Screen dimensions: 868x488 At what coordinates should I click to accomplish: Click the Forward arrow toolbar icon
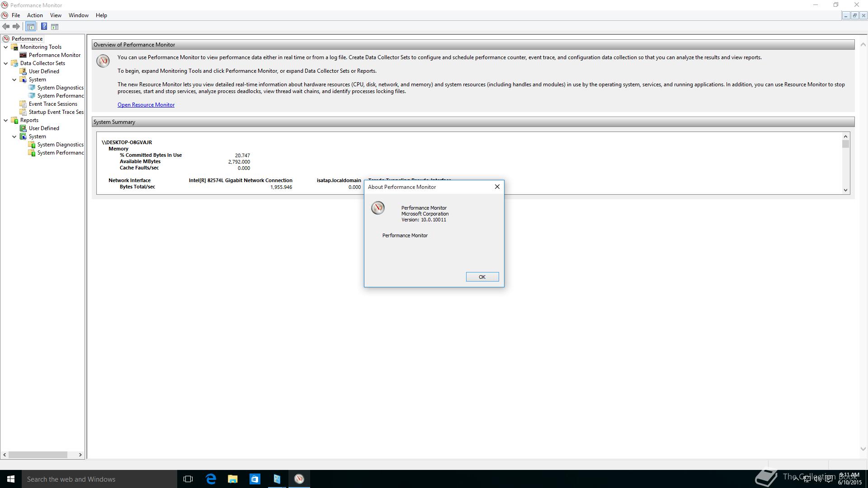tap(16, 27)
